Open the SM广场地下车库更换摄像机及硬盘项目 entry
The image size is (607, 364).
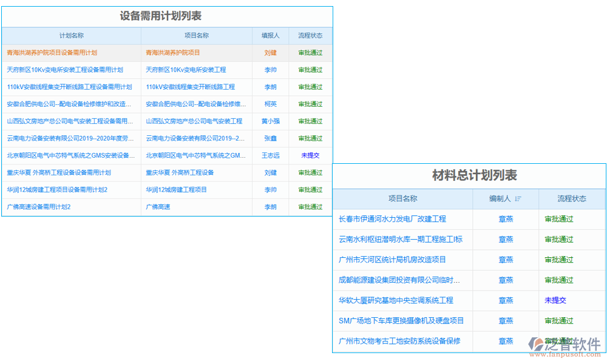[401, 321]
